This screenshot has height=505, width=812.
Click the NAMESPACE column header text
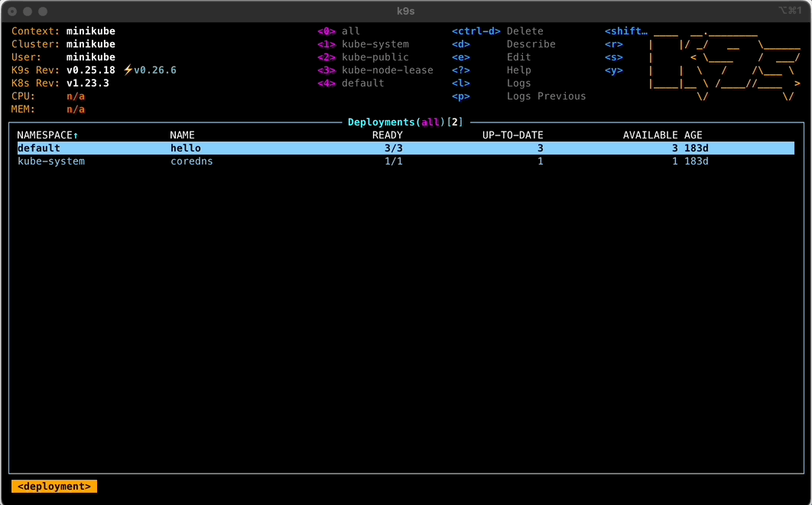(44, 135)
